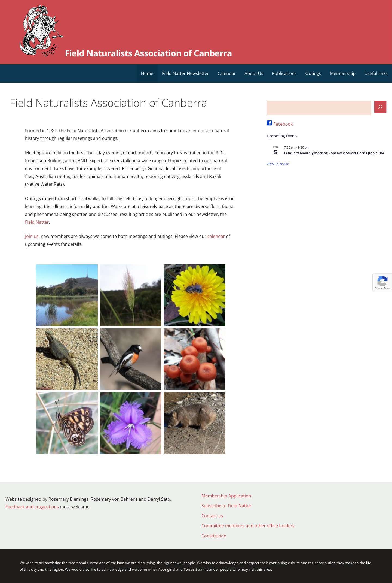Open the Useful links page
The width and height of the screenshot is (392, 583).
tap(376, 73)
